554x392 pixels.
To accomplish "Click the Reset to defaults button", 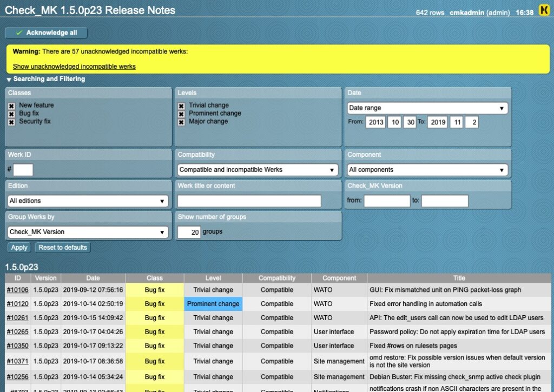I will coord(63,248).
